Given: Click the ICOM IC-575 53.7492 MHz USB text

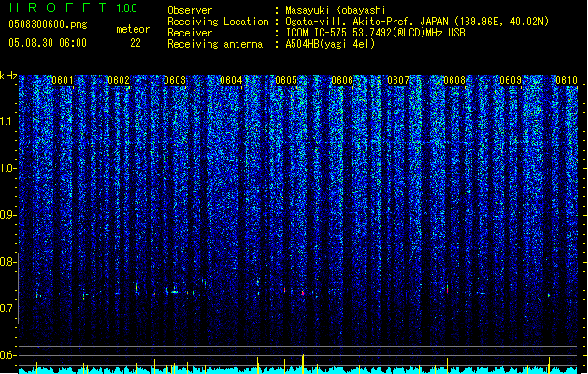Looking at the screenshot, I should (x=375, y=33).
